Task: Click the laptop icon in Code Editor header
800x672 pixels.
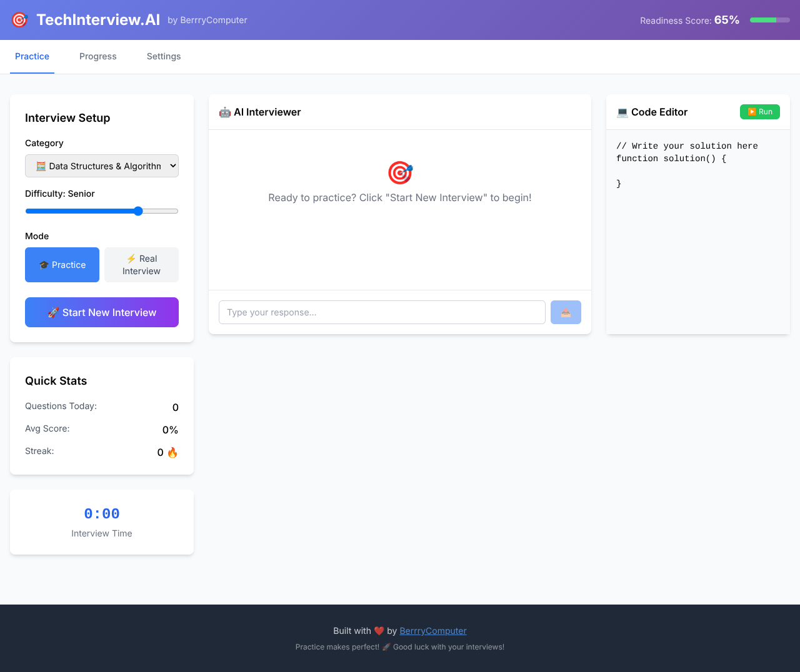Action: pos(622,112)
